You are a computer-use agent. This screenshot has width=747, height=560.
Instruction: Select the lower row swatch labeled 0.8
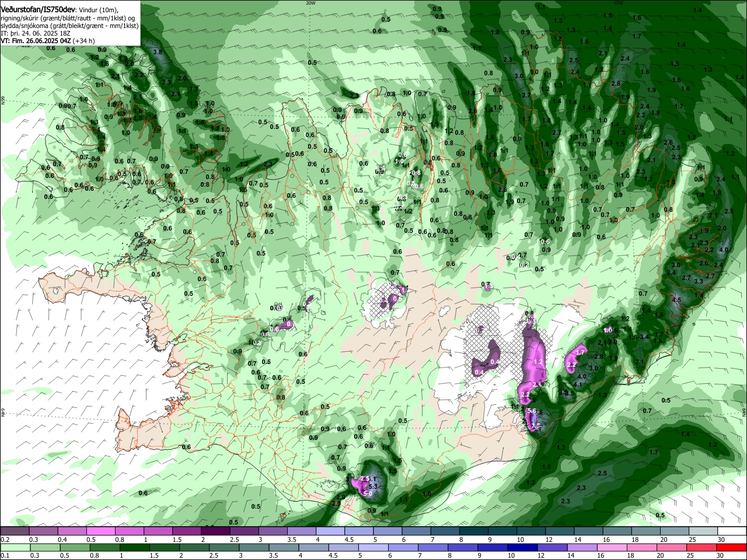pos(104,547)
